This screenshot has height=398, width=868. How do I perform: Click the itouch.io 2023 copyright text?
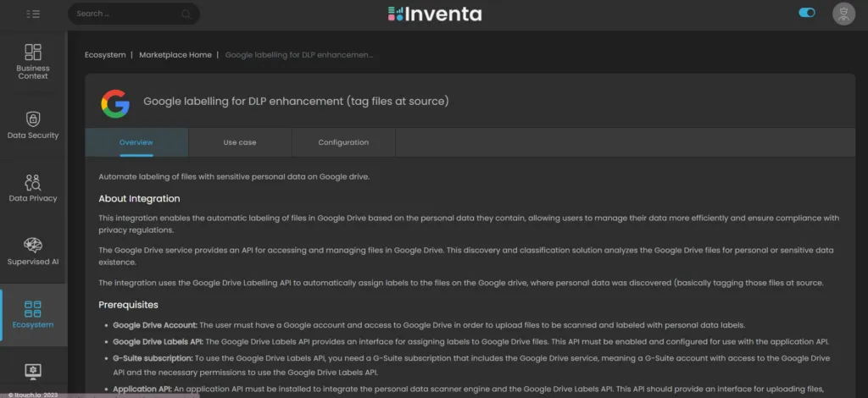(32, 395)
